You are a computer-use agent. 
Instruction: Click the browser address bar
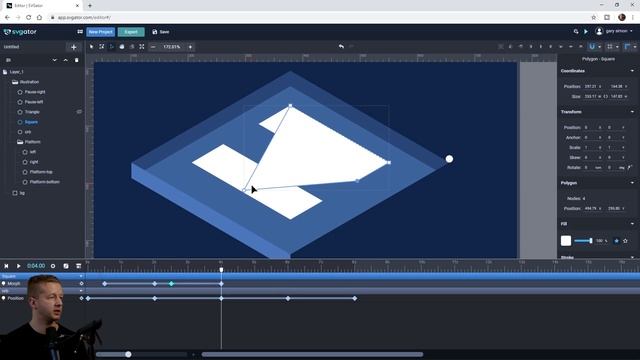click(x=318, y=18)
